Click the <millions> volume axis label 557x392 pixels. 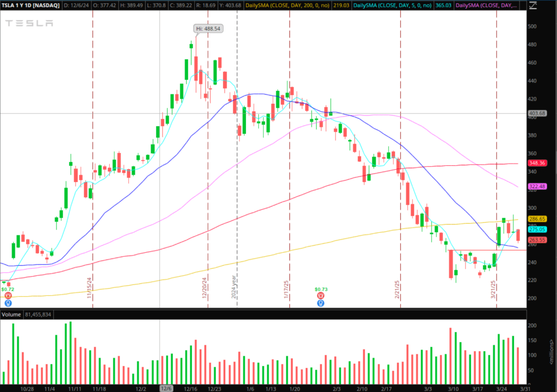[552, 352]
